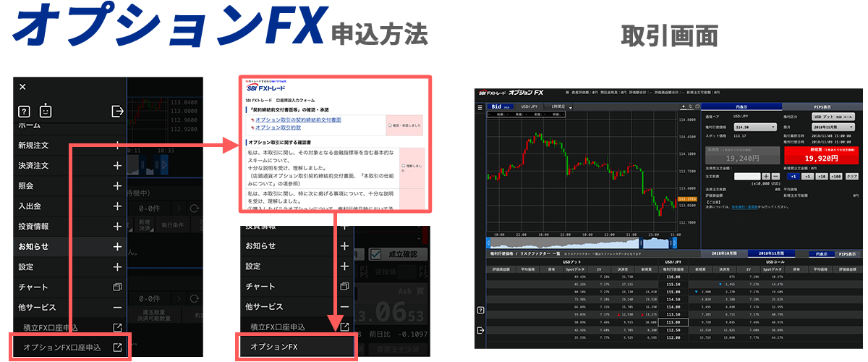Open 積立FX口座申込 in left menu
The image size is (868, 362).
pyautogui.click(x=70, y=328)
